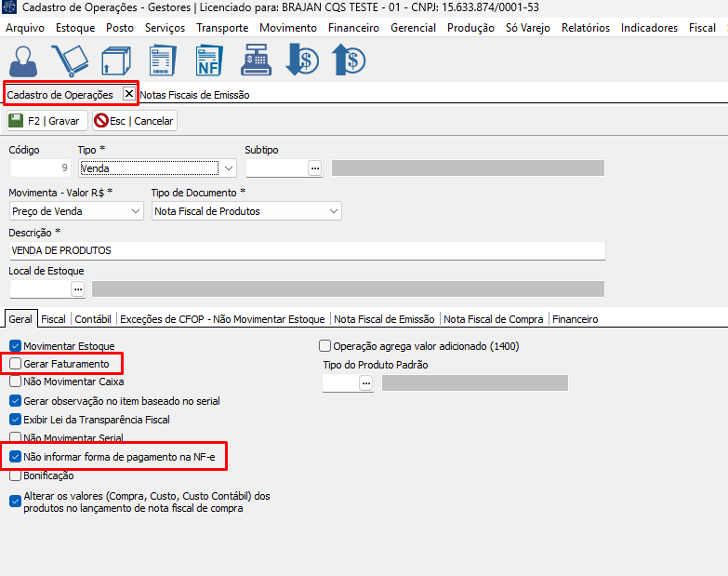Screen dimensions: 728x576
Task: Switch to the Fiscal tab
Action: pyautogui.click(x=54, y=319)
